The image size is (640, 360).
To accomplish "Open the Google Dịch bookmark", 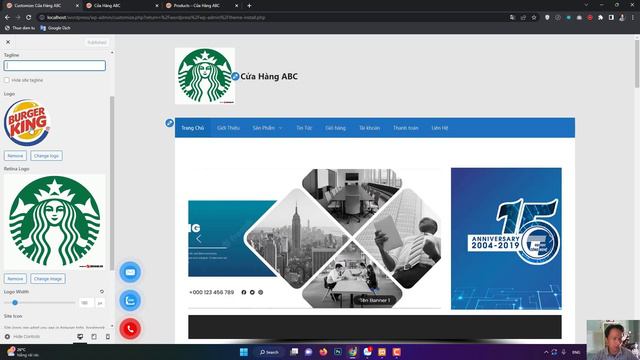I will 55,28.
